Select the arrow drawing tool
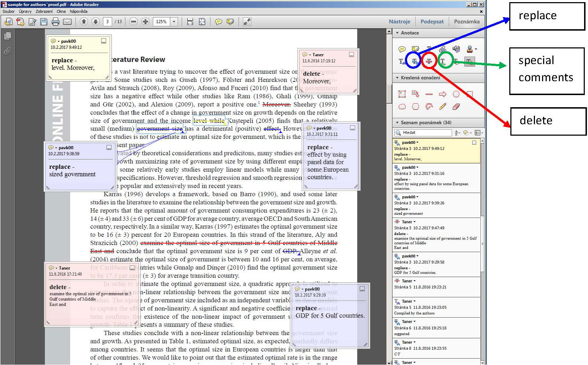Viewport: 588px width, 365px height. (x=443, y=94)
